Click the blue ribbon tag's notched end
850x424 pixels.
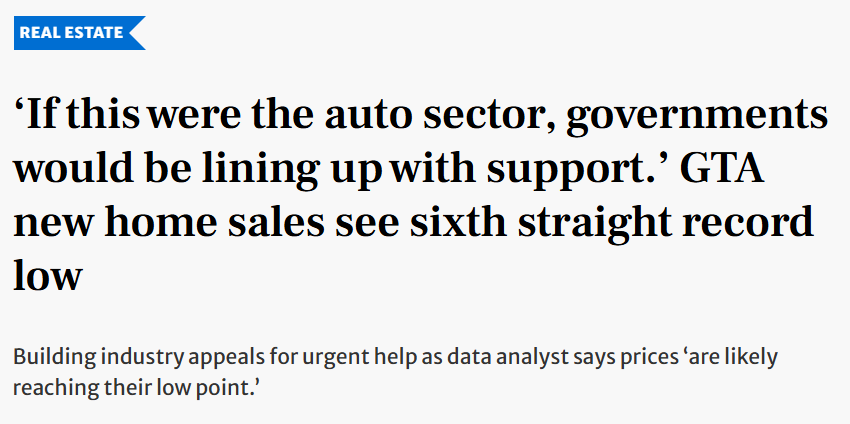(138, 33)
